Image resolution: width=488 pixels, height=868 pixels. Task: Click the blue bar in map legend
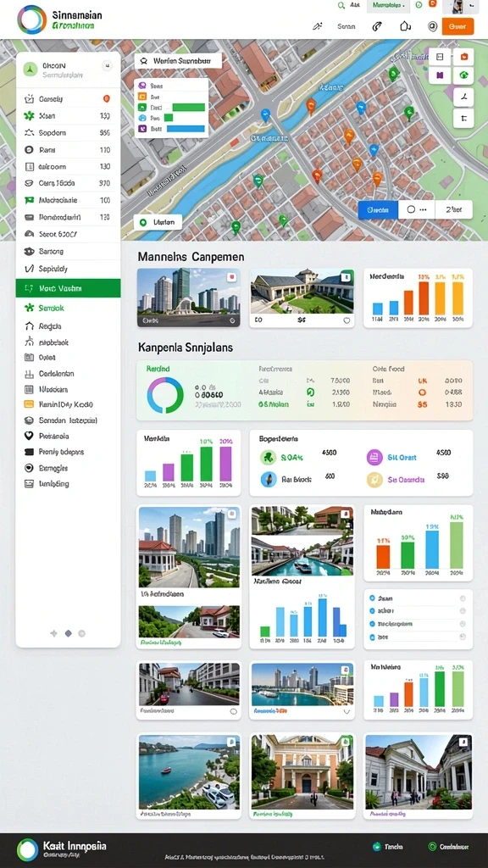(186, 129)
